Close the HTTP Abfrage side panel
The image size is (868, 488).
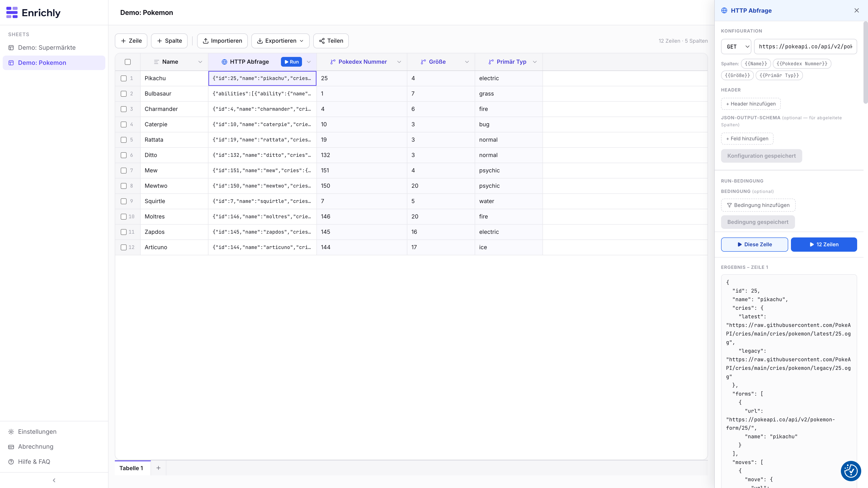(856, 10)
